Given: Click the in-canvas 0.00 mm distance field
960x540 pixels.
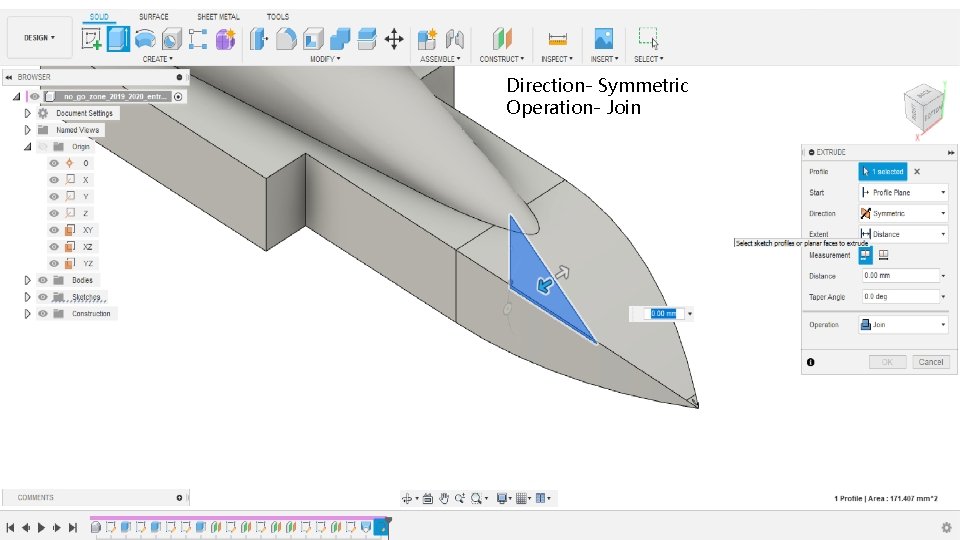Looking at the screenshot, I should (x=663, y=313).
